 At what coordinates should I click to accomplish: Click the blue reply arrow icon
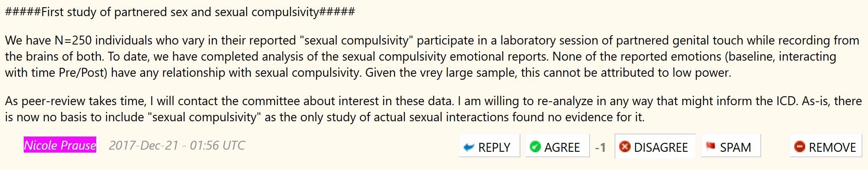[x=469, y=147]
